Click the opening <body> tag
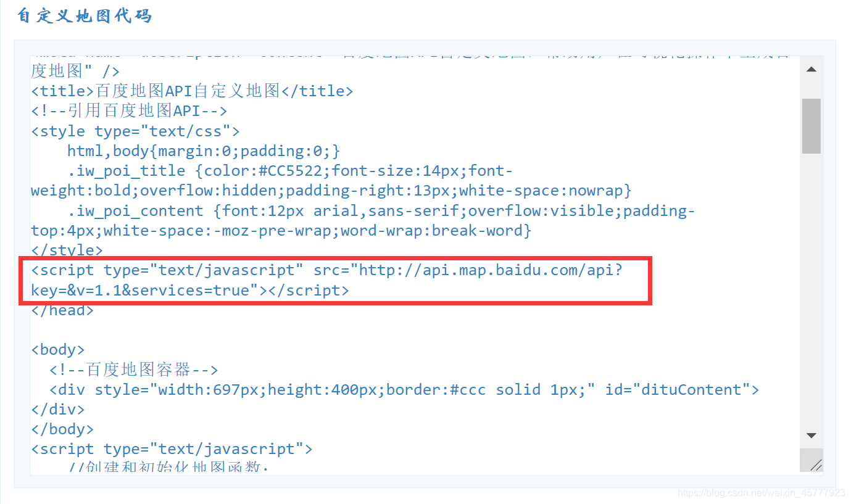 coord(58,350)
